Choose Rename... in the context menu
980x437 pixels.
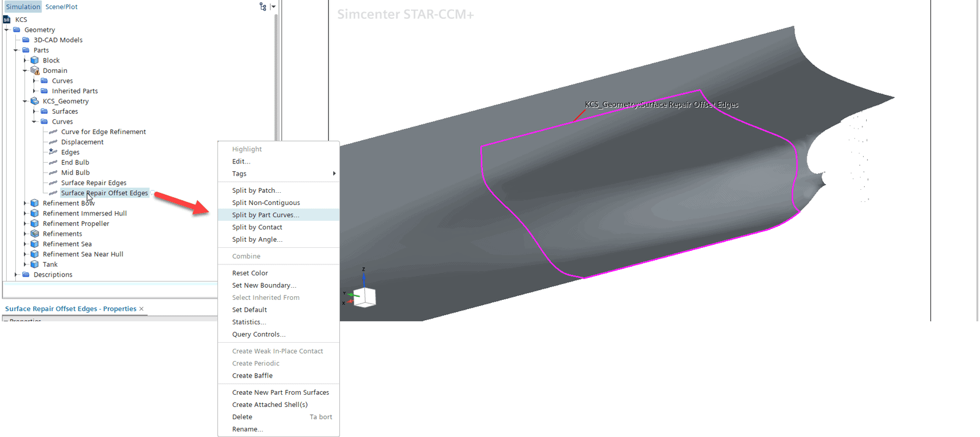[x=279, y=429]
